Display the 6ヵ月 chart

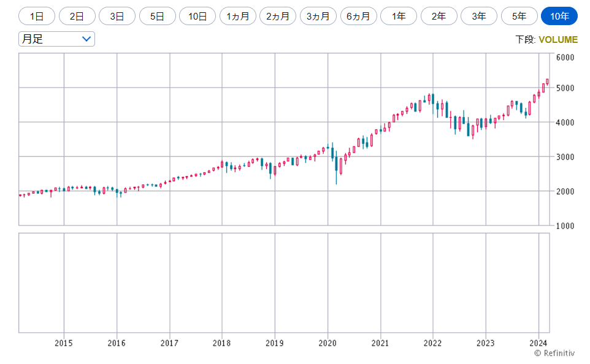[x=358, y=16]
